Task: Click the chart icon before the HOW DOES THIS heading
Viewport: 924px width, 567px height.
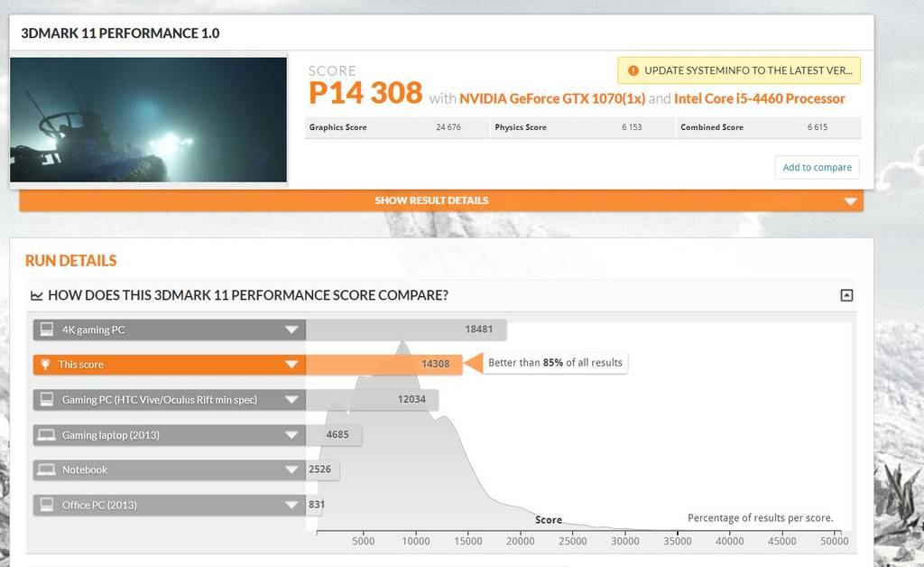Action: tap(36, 295)
